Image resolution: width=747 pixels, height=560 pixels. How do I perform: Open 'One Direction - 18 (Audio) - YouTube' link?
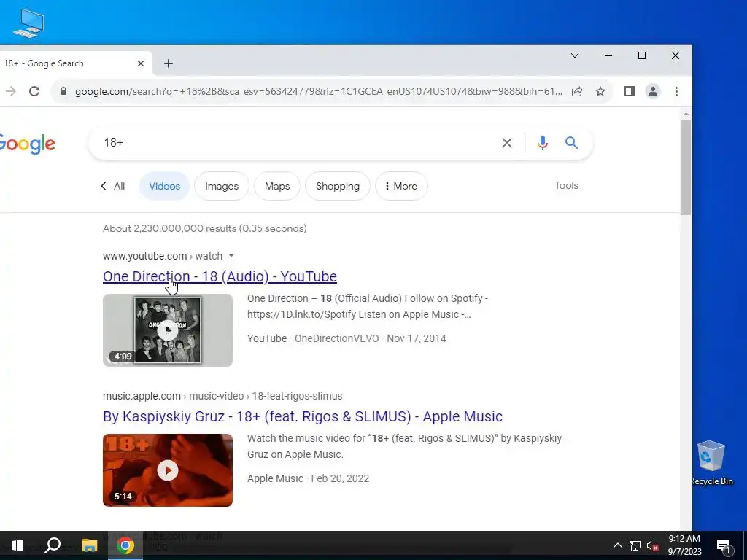[220, 276]
